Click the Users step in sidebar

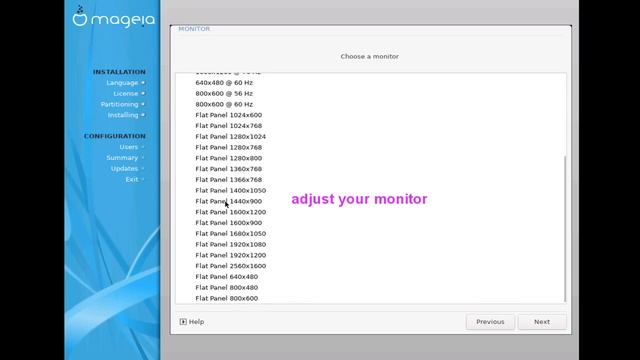tap(129, 147)
